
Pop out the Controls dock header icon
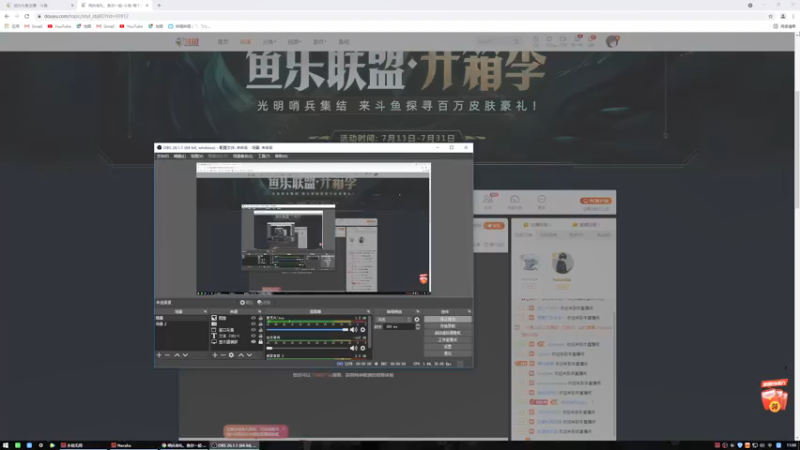(x=469, y=311)
